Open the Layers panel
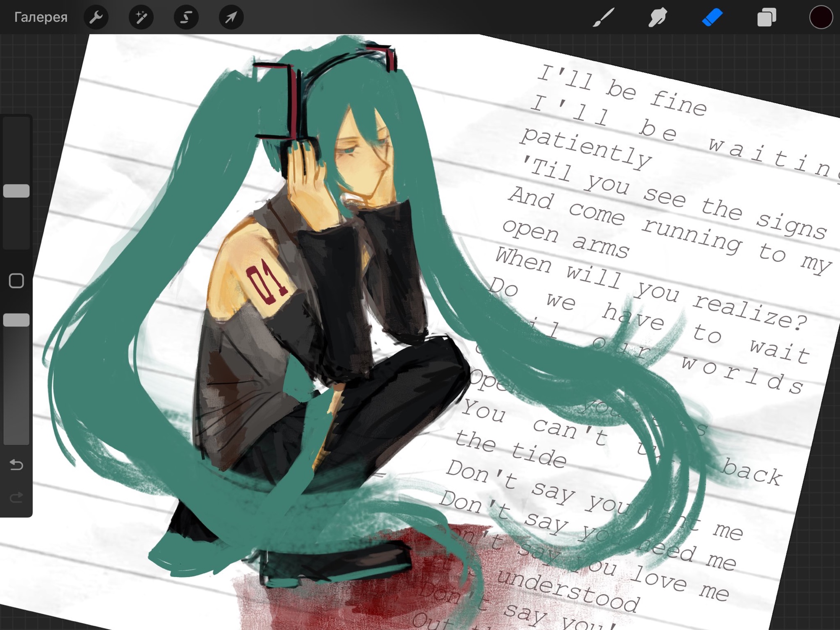This screenshot has width=840, height=630. click(766, 17)
